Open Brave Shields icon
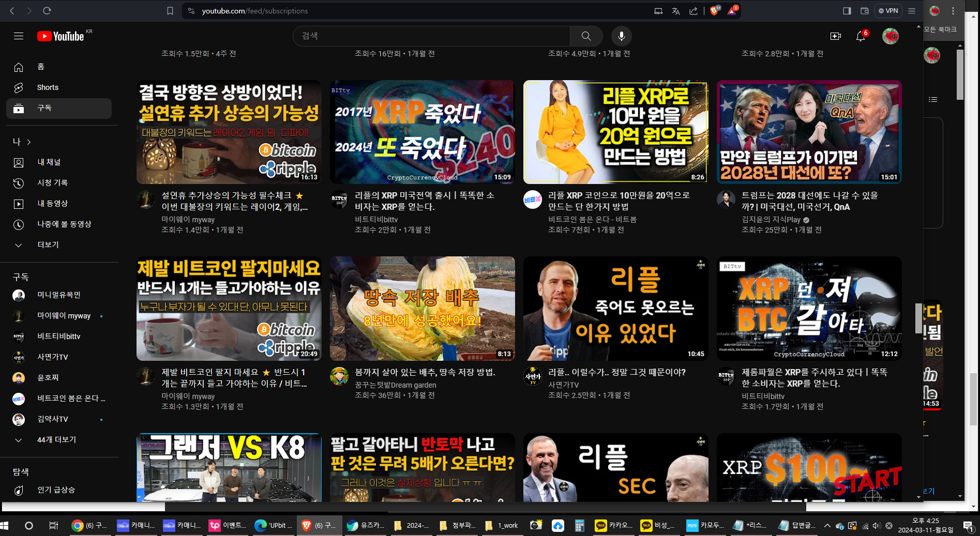The image size is (980, 536). [715, 10]
